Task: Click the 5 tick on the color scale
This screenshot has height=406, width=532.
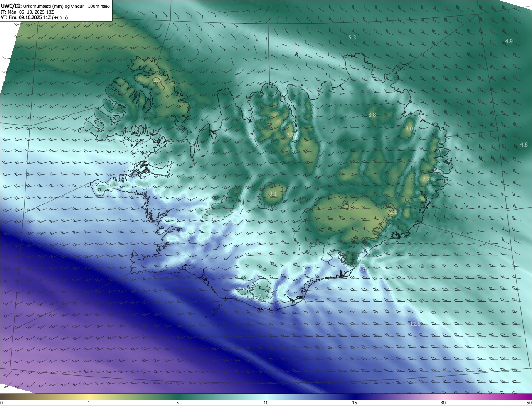Action: tap(177, 403)
